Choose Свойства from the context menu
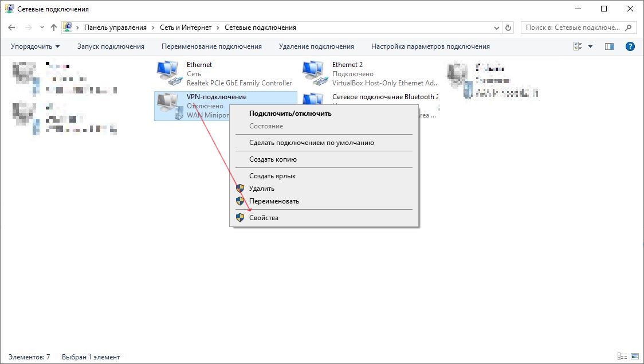The width and height of the screenshot is (644, 364). [x=264, y=218]
